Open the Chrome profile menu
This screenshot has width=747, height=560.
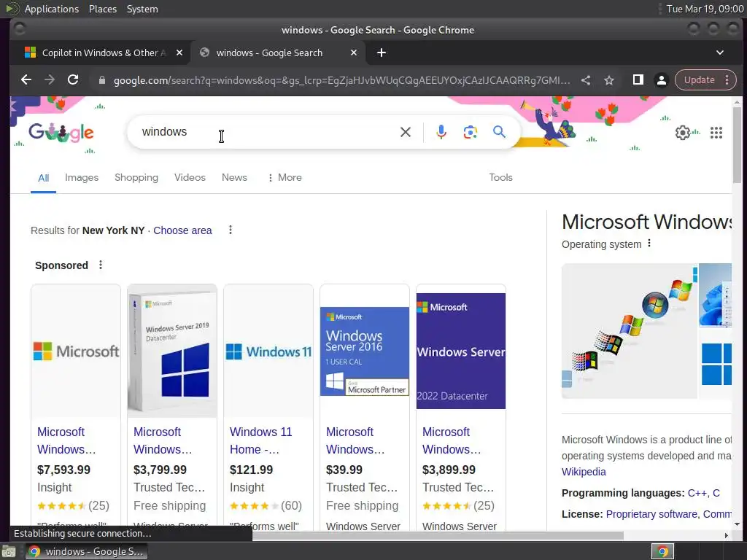(661, 80)
